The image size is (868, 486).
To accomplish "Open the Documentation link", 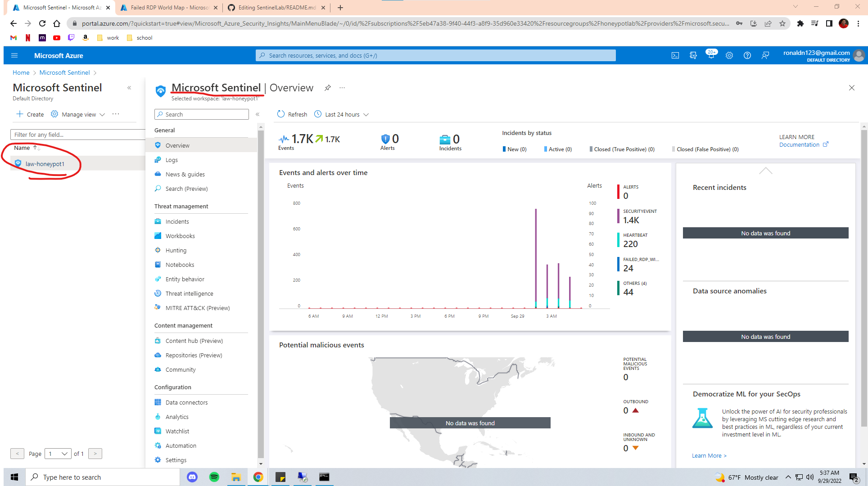I will click(x=799, y=144).
